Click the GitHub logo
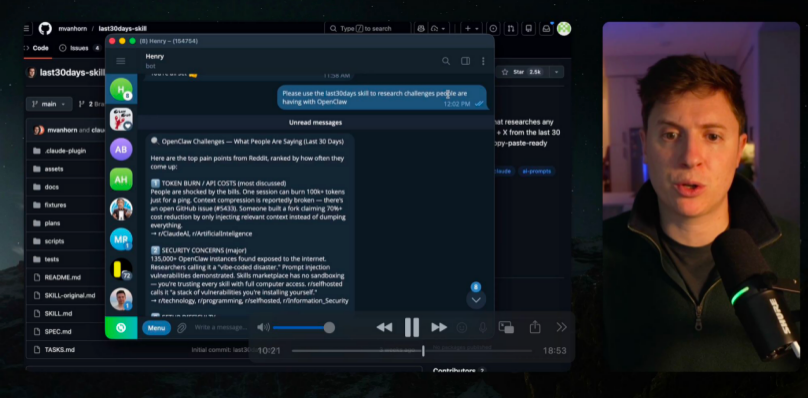Viewport: 808px width, 398px height. click(45, 28)
